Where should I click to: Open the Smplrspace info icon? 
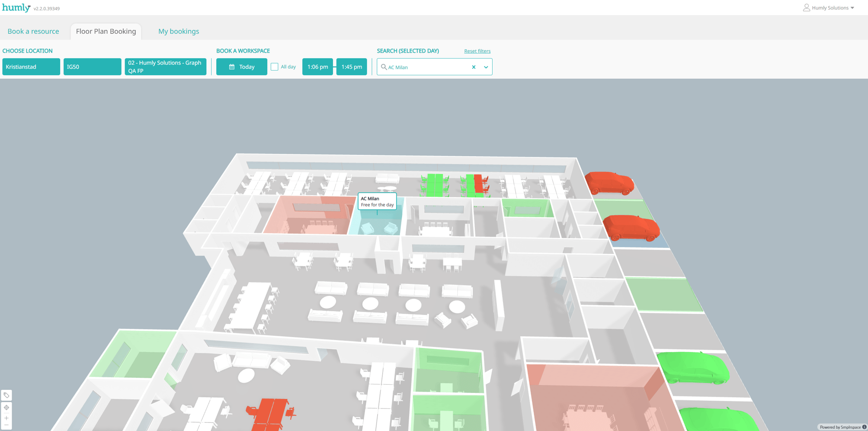pyautogui.click(x=864, y=427)
